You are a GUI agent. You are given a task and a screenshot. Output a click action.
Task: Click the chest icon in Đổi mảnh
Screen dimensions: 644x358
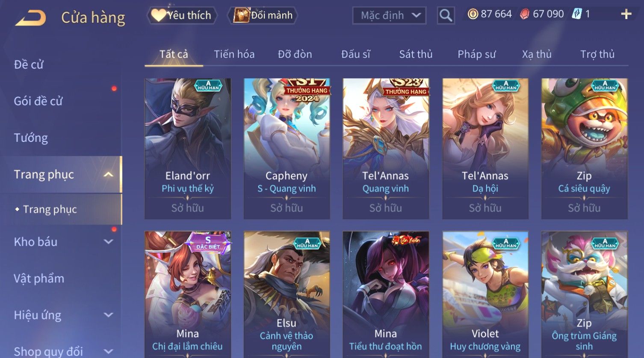point(241,15)
